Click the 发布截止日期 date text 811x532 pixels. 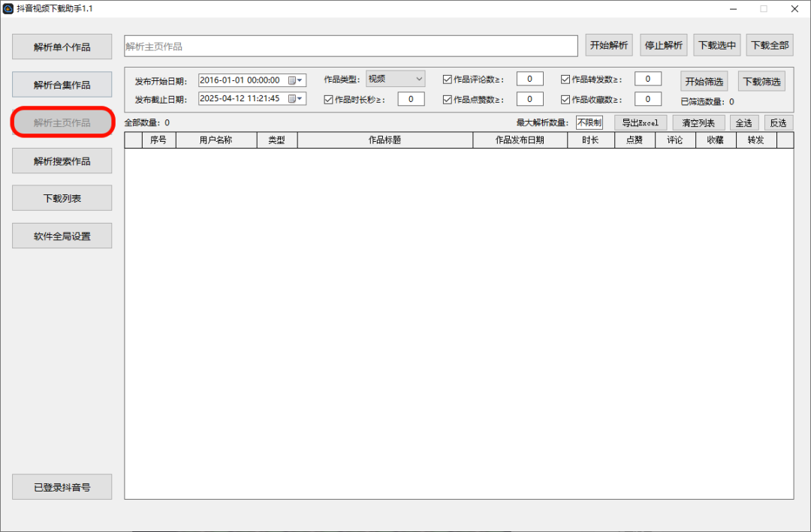240,98
